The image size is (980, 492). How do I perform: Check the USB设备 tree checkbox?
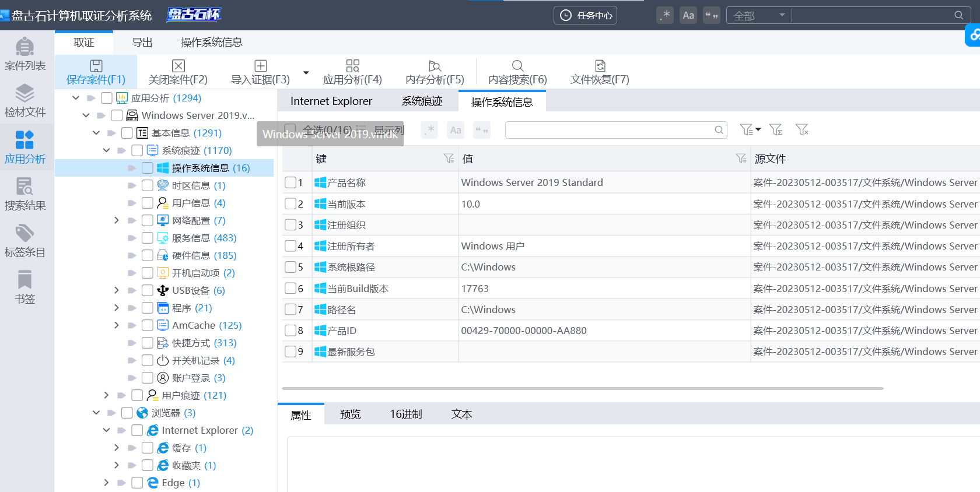[x=148, y=290]
